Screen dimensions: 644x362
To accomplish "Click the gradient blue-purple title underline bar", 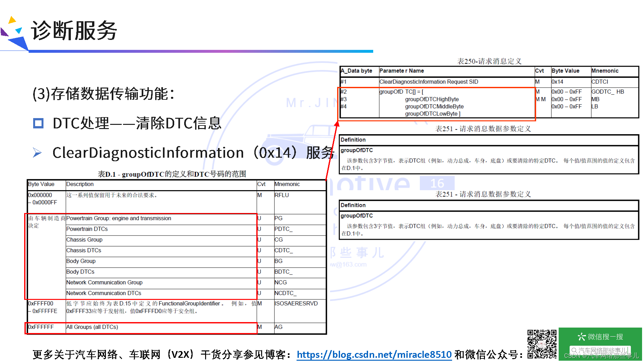I will pyautogui.click(x=200, y=51).
